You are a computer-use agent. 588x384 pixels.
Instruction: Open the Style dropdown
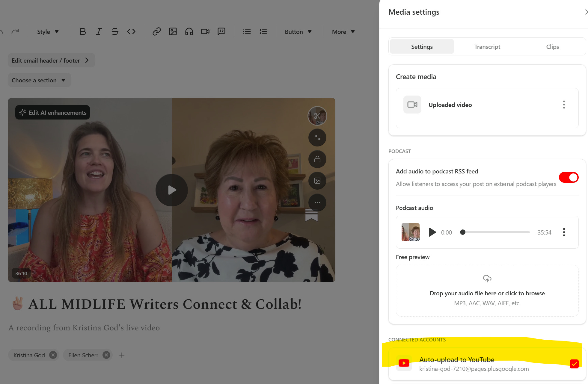(48, 32)
